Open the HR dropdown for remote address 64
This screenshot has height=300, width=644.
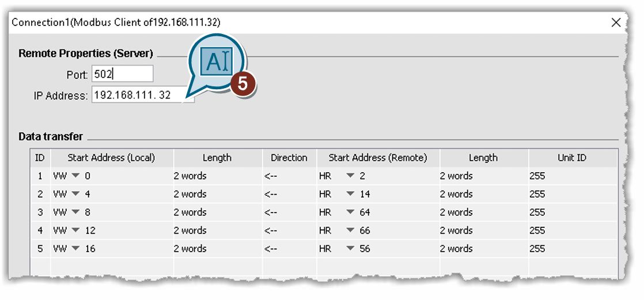[x=350, y=212]
